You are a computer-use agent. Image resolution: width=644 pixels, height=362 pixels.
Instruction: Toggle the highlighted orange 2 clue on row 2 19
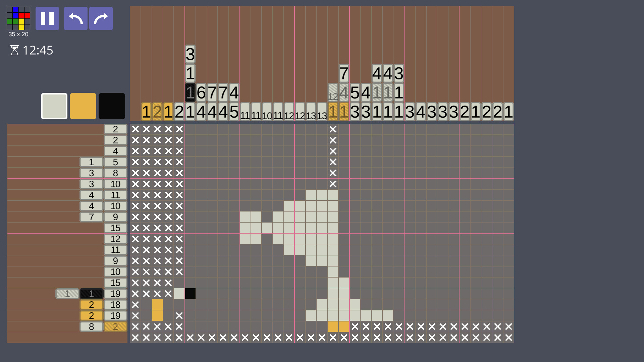point(91,315)
